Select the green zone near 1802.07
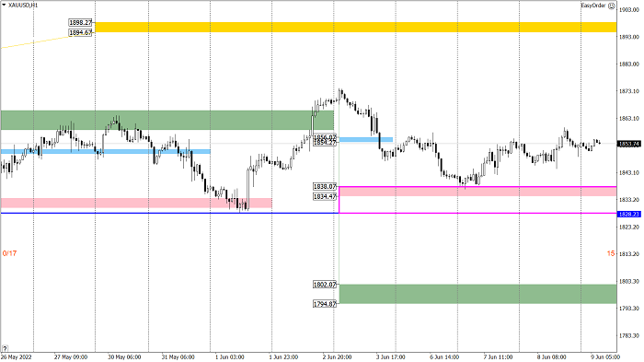The height and width of the screenshot is (362, 644). (x=478, y=294)
